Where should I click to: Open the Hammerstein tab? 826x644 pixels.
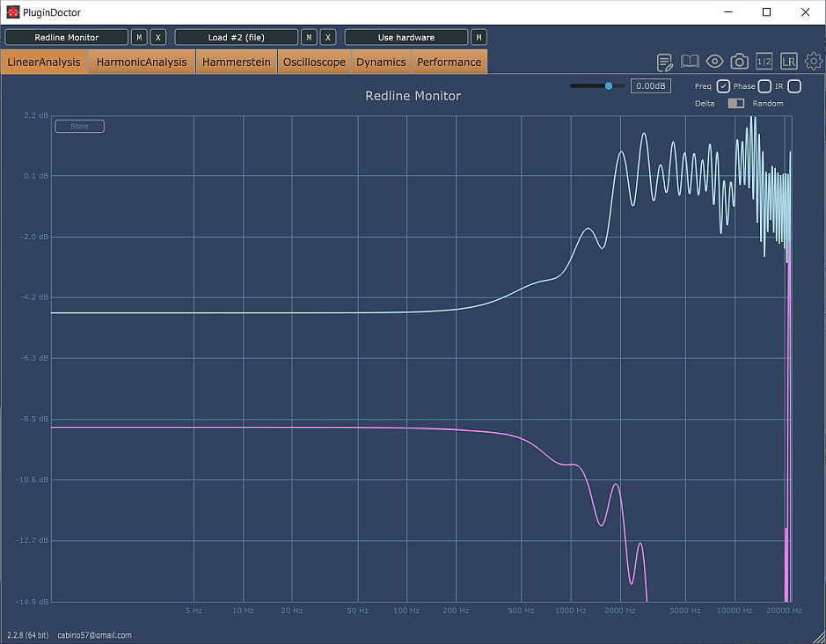(x=237, y=62)
